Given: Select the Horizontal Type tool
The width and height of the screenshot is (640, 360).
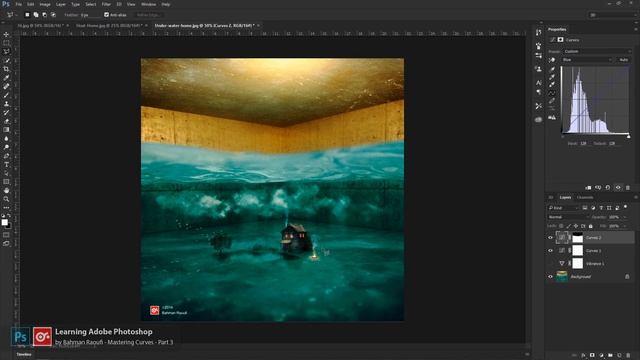Looking at the screenshot, I should [x=6, y=164].
